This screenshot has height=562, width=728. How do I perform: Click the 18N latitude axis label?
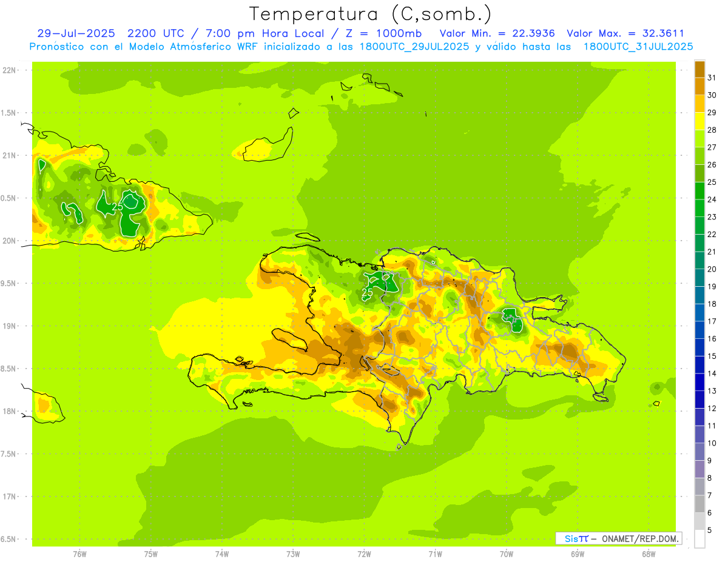click(9, 411)
